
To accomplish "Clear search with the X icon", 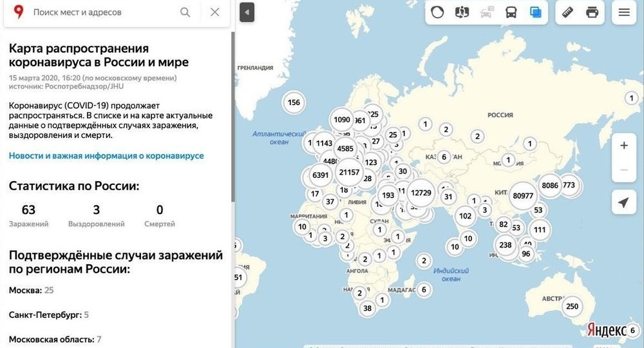I will [215, 12].
